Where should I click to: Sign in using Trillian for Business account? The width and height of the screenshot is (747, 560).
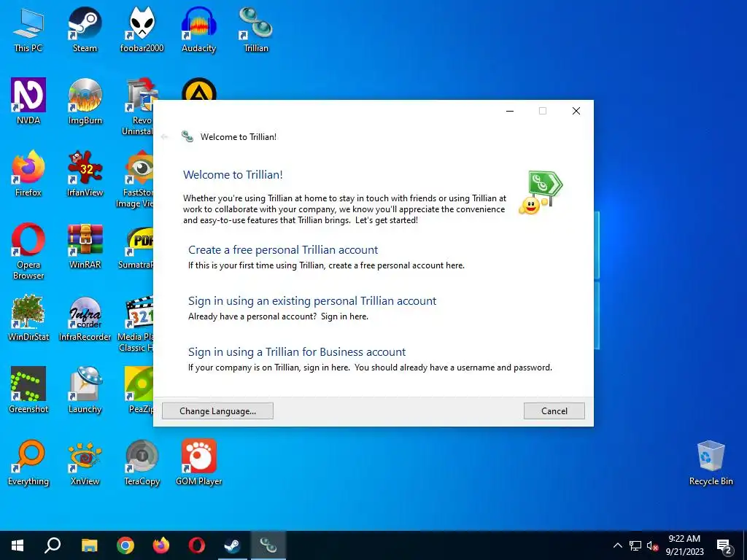297,352
